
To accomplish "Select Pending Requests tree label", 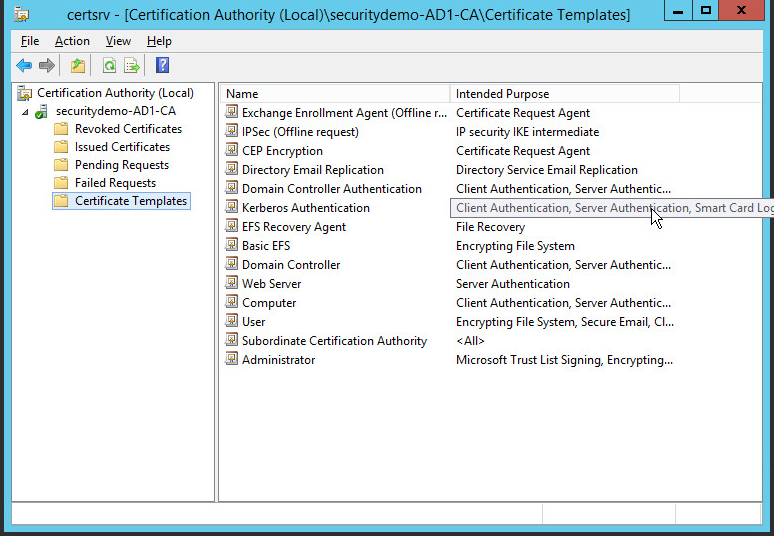I will tap(121, 165).
